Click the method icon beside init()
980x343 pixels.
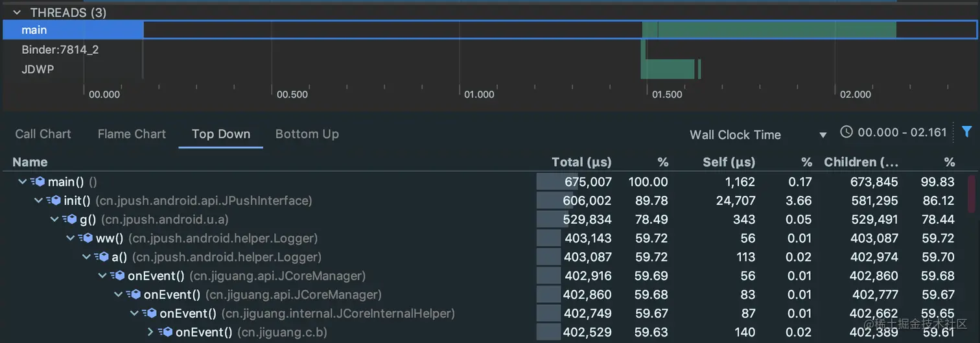(x=53, y=201)
